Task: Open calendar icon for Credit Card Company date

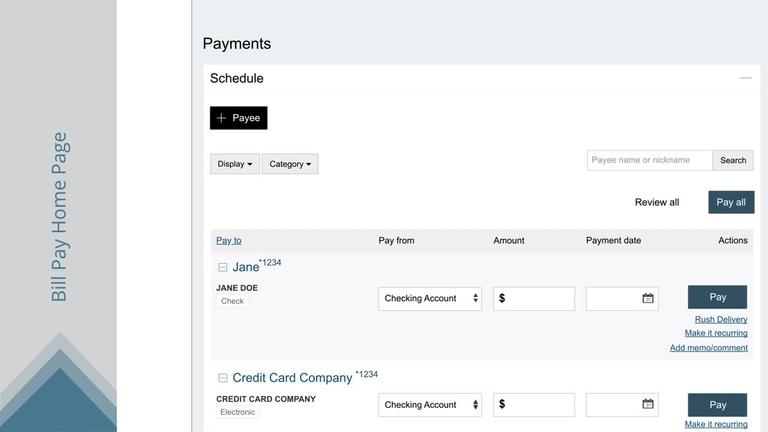Action: (x=648, y=404)
